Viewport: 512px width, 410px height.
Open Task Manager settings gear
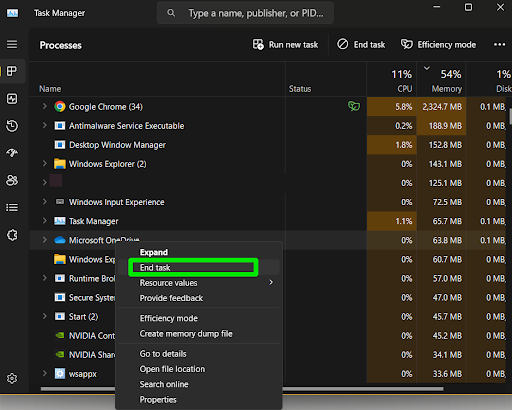click(x=12, y=379)
